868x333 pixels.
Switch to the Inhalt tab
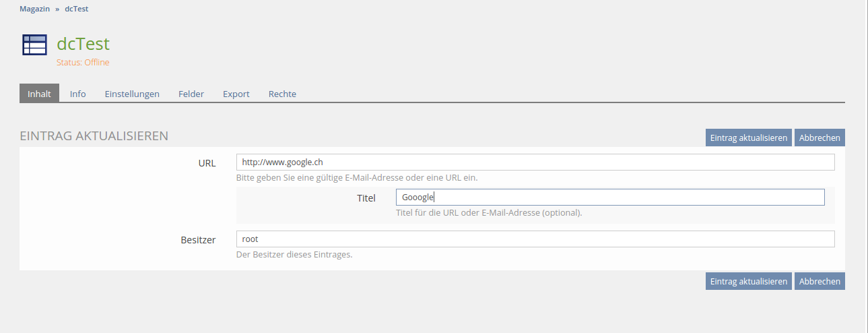(39, 94)
